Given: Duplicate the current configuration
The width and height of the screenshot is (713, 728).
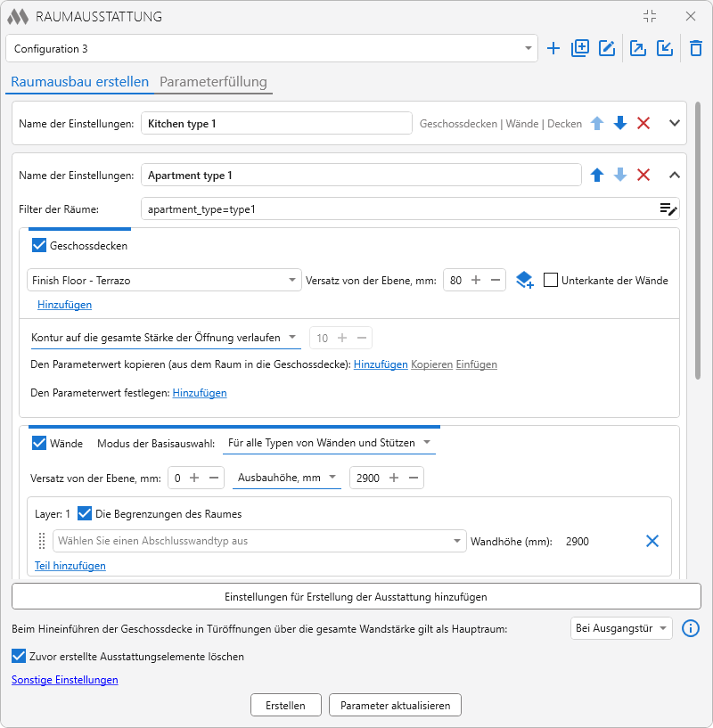Looking at the screenshot, I should point(580,48).
